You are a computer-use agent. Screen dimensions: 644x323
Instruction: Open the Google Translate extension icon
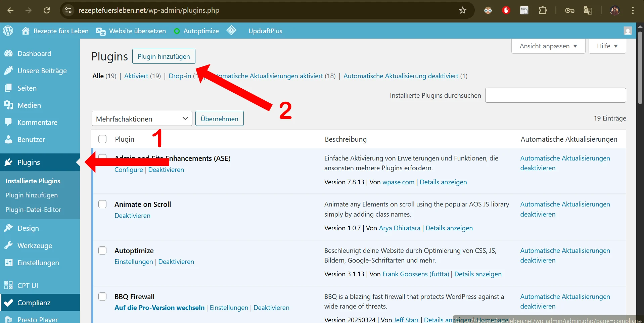coord(588,10)
